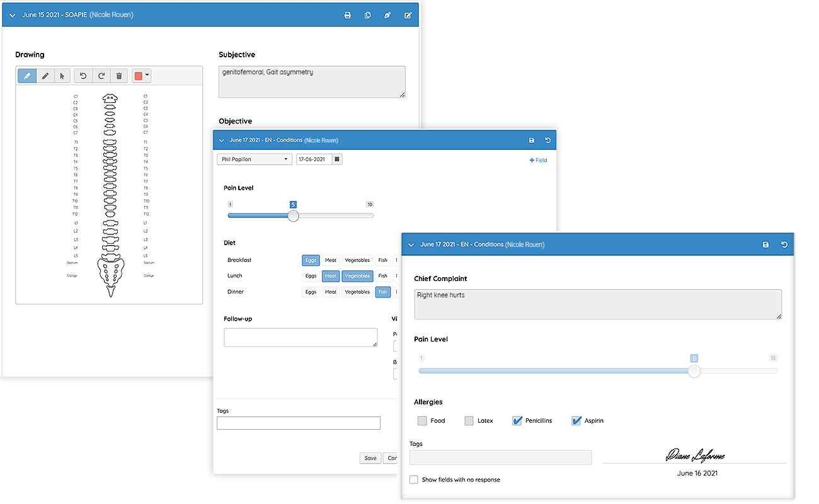
Task: Click save disk icon in Chief Complaint form header
Action: pyautogui.click(x=765, y=244)
